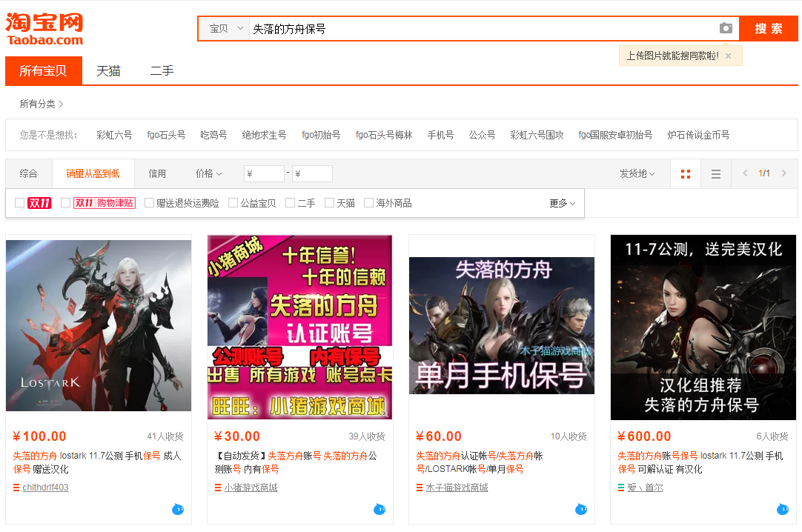Viewport: 802px width, 532px height.
Task: Open suggested search 吃鸡号
Action: point(213,135)
